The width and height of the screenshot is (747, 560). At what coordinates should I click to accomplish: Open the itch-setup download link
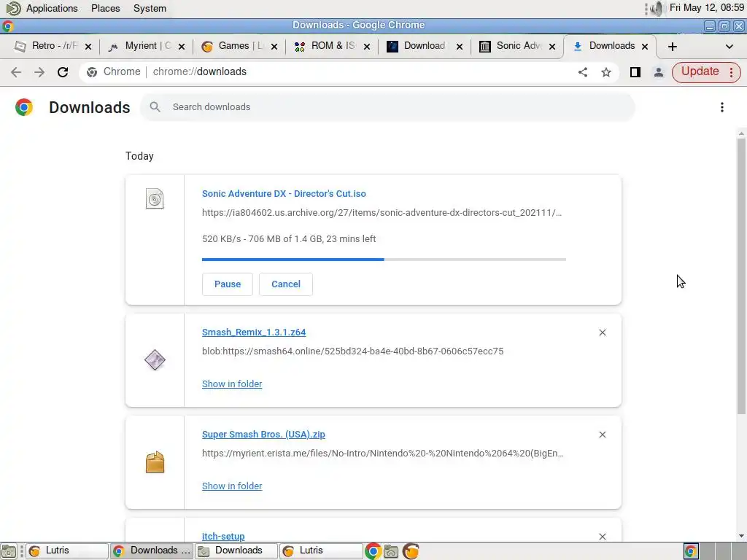pos(223,536)
